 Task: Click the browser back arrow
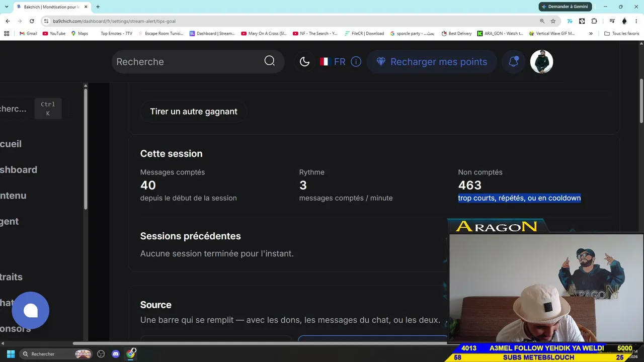point(8,21)
